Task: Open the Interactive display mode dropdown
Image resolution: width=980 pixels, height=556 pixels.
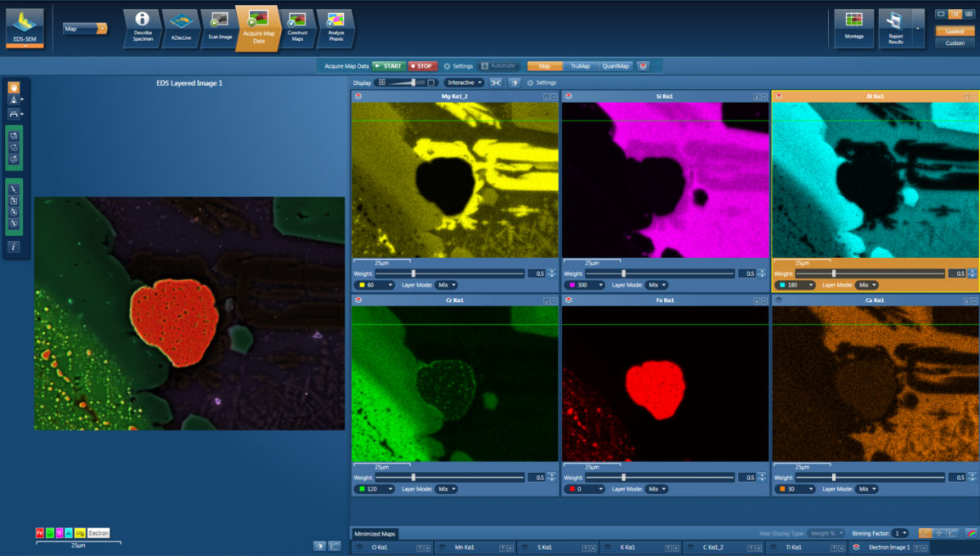Action: tap(463, 82)
